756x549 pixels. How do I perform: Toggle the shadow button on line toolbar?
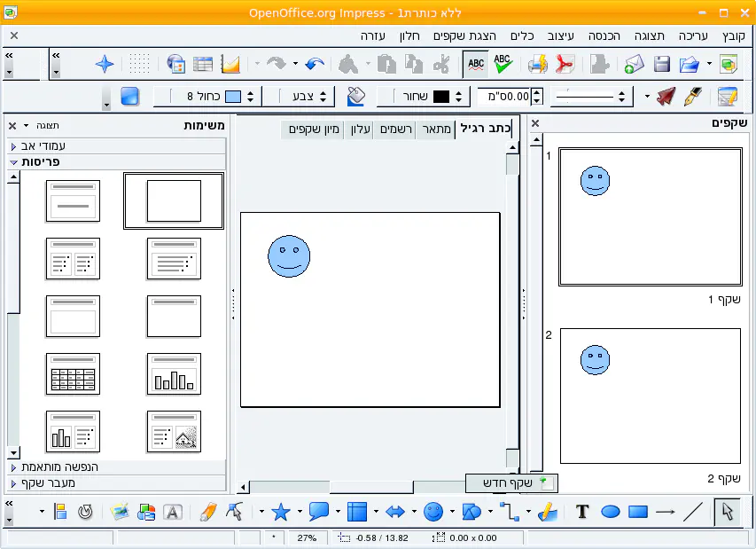(x=130, y=96)
